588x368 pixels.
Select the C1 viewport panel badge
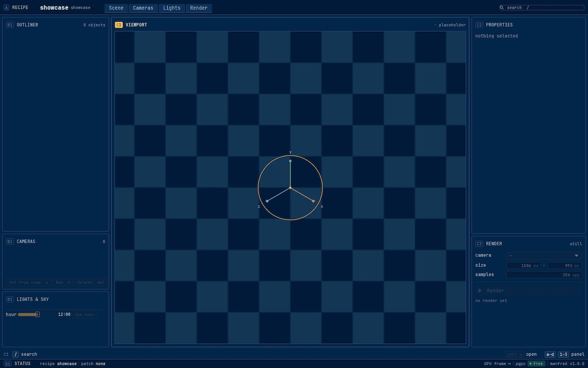(x=119, y=25)
